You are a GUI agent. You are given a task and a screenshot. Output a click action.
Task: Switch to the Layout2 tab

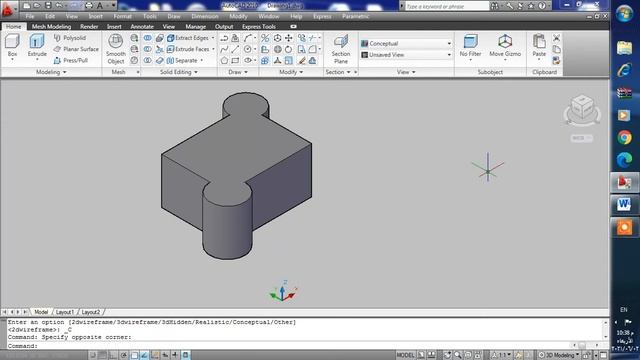pos(91,312)
